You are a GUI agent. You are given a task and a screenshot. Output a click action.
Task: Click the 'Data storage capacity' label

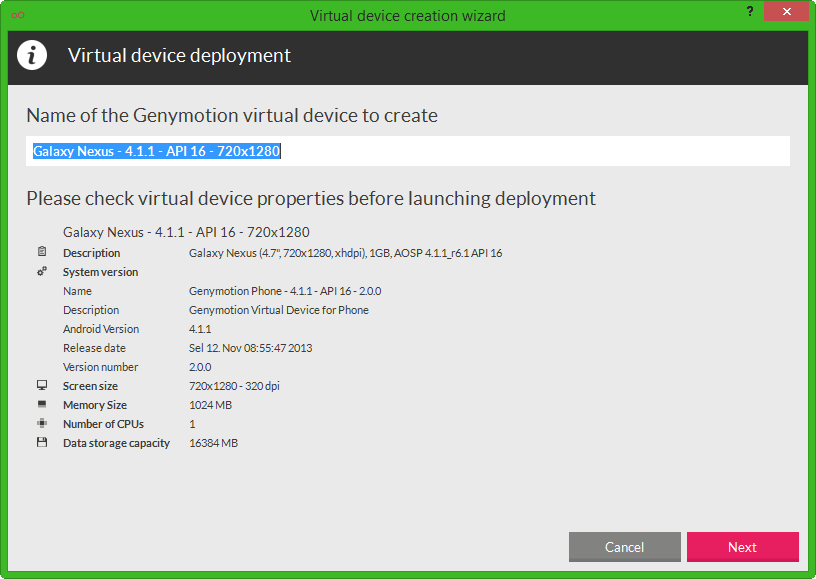[x=117, y=443]
